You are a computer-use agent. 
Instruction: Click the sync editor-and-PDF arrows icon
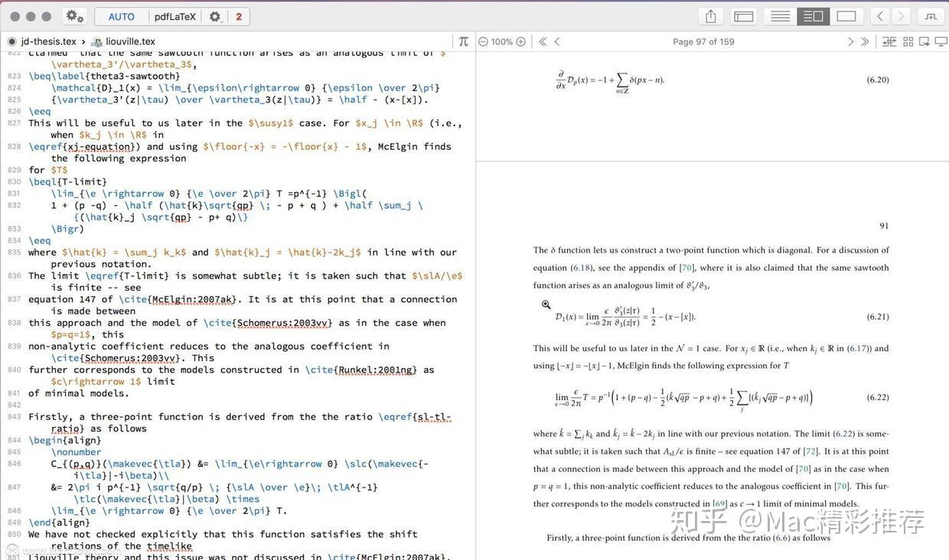889,42
